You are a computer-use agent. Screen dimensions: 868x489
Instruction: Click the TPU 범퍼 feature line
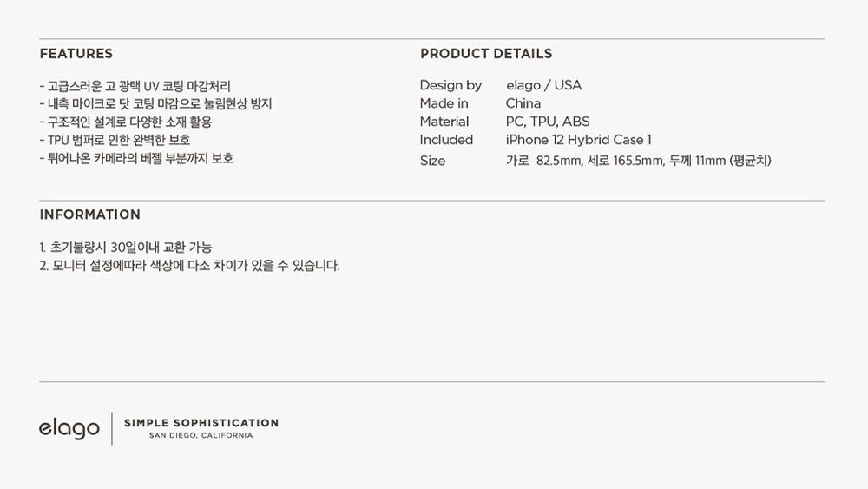pos(115,140)
